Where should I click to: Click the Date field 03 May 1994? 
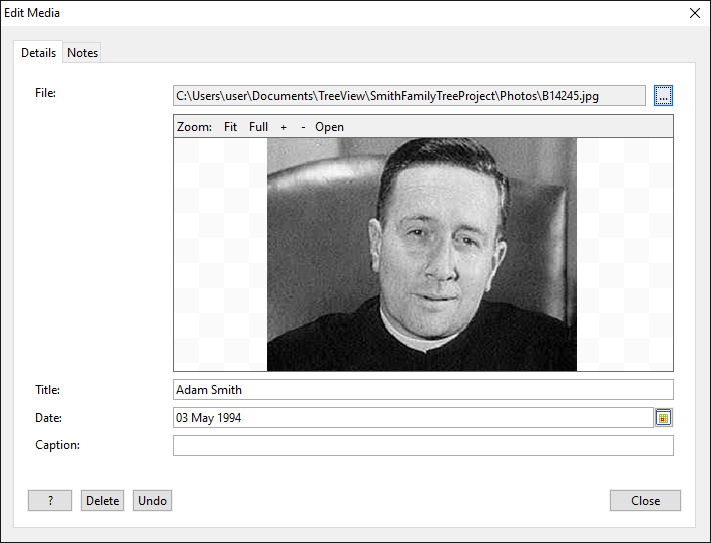pos(413,417)
